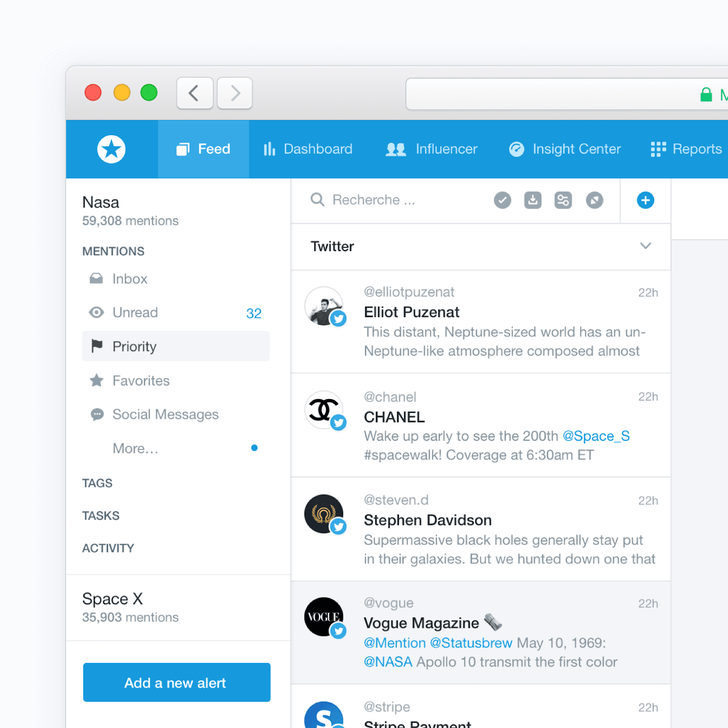Click the @stripe handle
This screenshot has height=728, width=728.
pos(387,707)
